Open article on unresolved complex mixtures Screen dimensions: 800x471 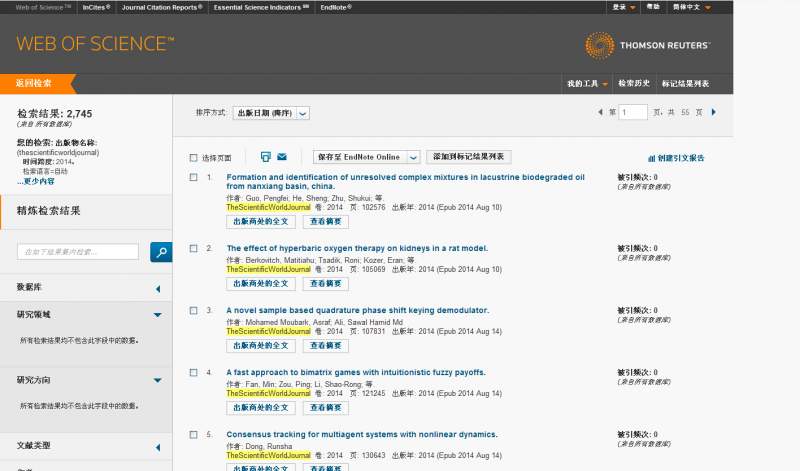coord(405,182)
